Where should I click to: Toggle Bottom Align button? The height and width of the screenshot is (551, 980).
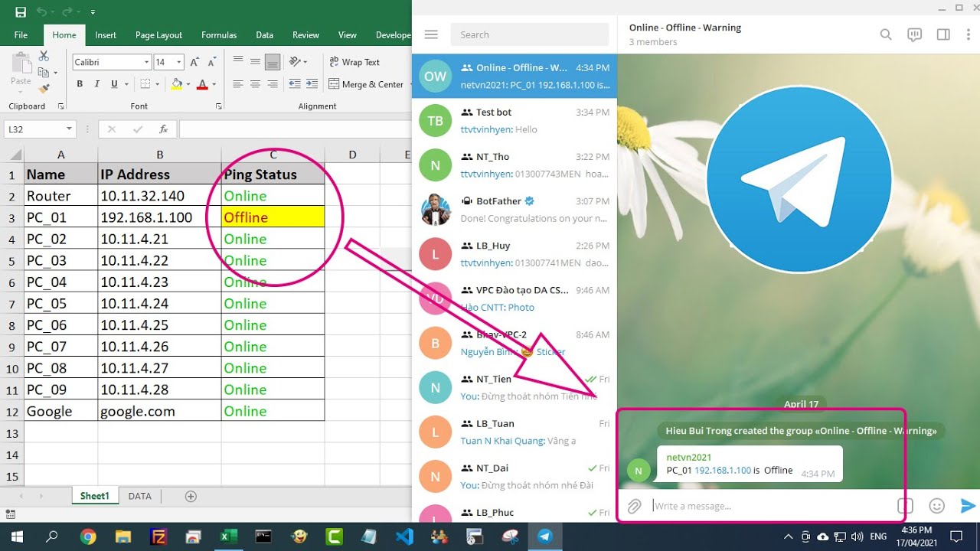273,62
